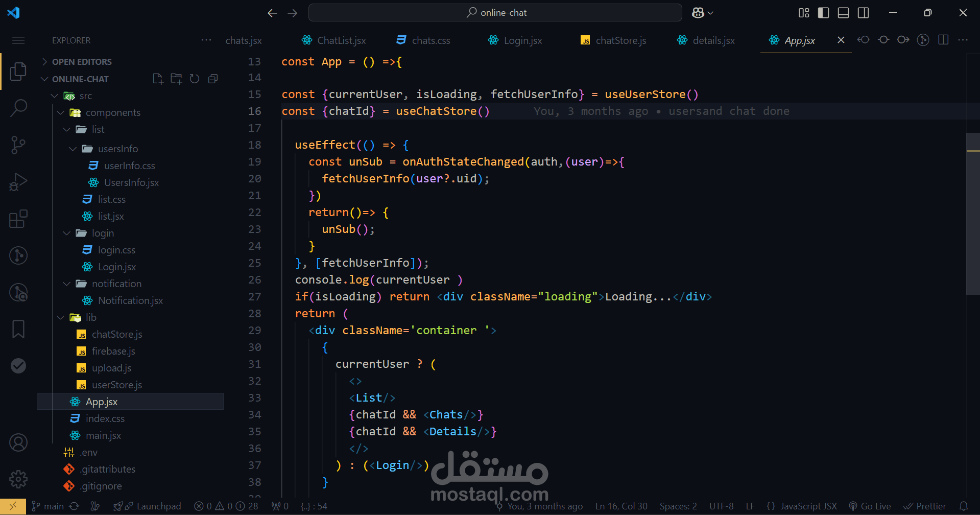Screen dimensions: 980x515
Task: Change encoding via UTF-8 indicator
Action: [721, 506]
